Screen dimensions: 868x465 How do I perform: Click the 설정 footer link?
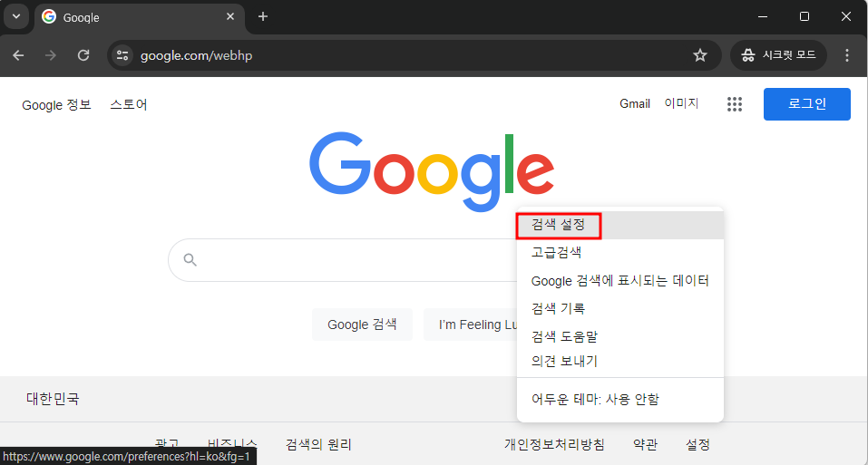click(697, 444)
